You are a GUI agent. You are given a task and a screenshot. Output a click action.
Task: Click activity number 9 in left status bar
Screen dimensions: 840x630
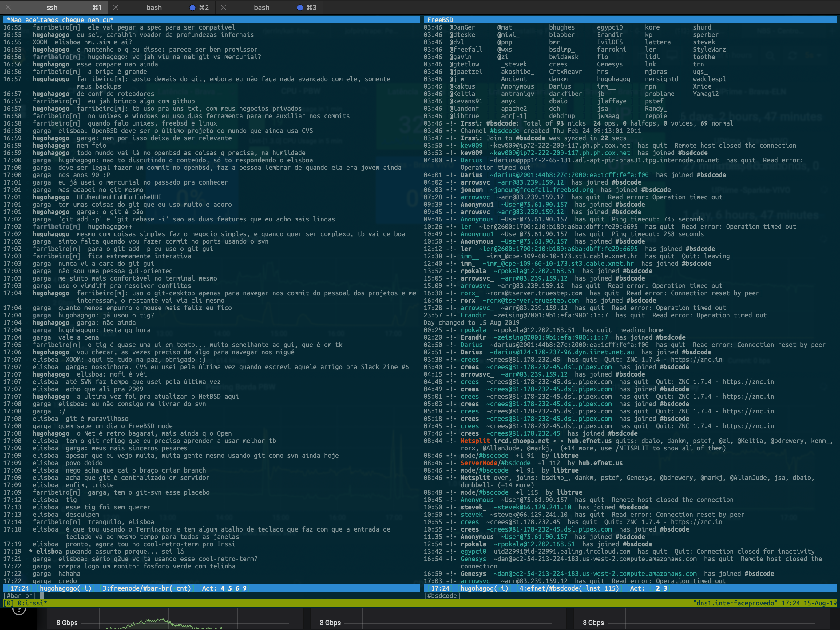244,588
